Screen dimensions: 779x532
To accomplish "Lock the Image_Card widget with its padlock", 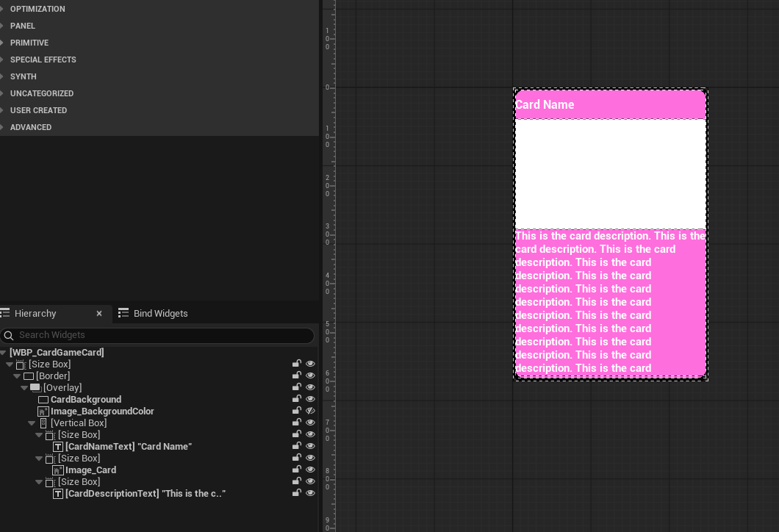I will pyautogui.click(x=297, y=469).
